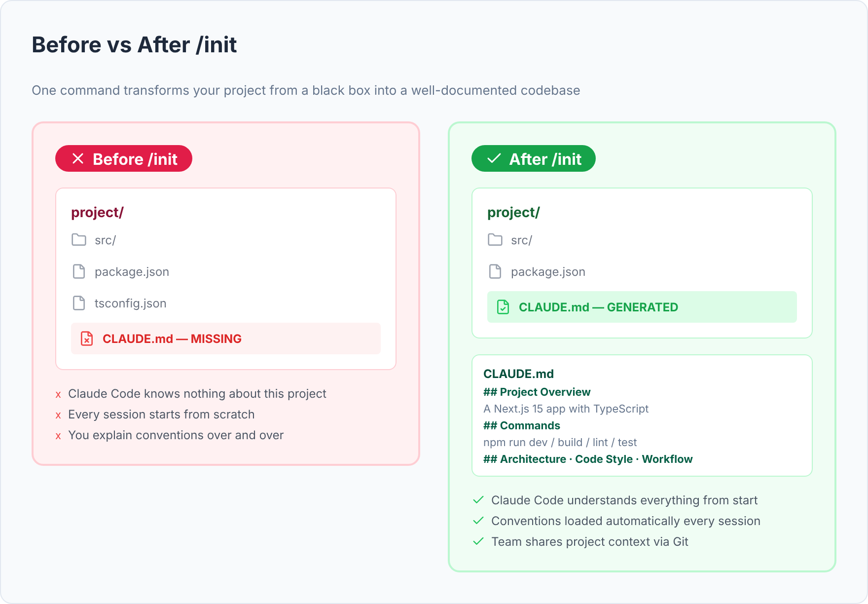Screen dimensions: 868x604
Task: Click the 'Team shares project context via Git' line
Action: (x=589, y=541)
